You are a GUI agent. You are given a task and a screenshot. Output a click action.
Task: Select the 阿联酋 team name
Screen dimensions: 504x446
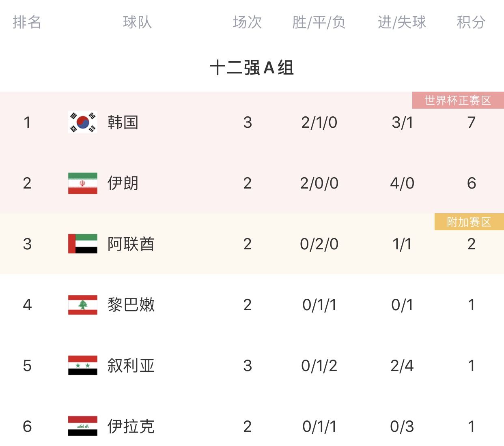131,244
